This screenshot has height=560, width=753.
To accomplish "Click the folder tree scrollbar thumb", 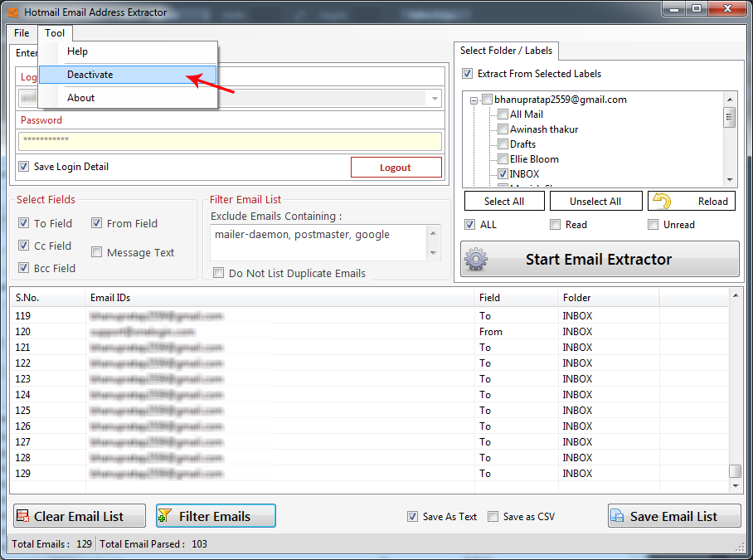I will tap(730, 117).
